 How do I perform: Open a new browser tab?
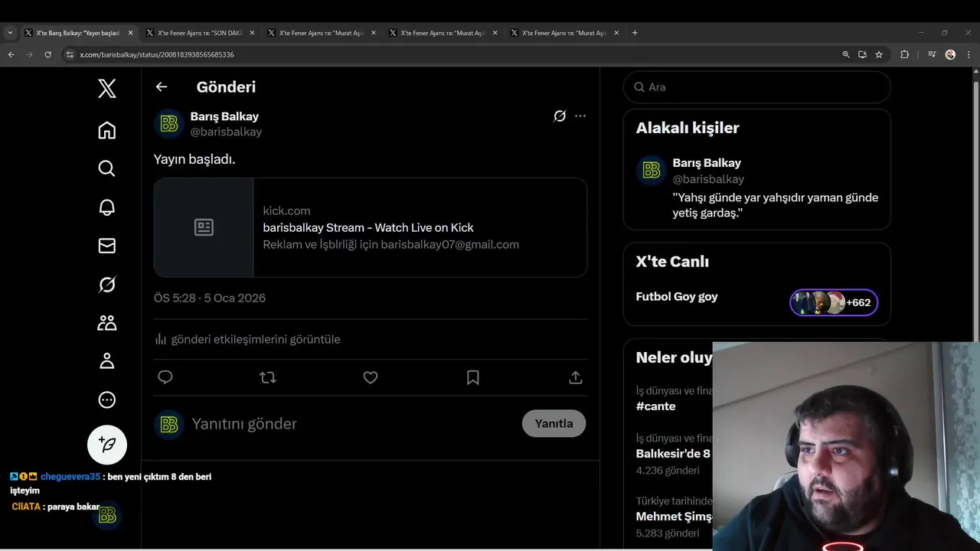click(635, 33)
